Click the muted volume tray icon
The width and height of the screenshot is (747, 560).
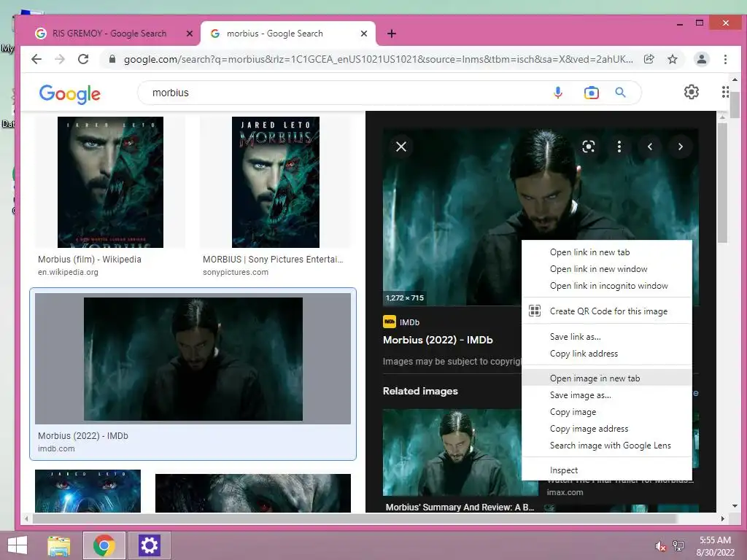pos(660,546)
